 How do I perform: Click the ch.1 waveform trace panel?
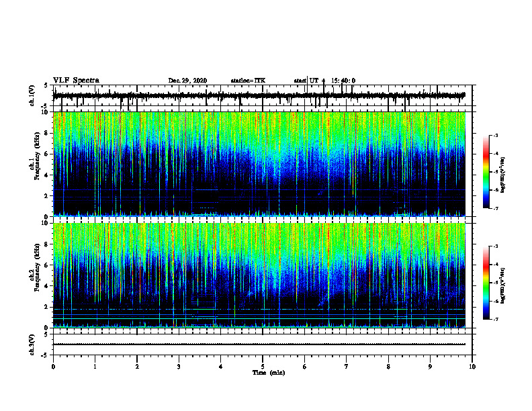(x=263, y=95)
